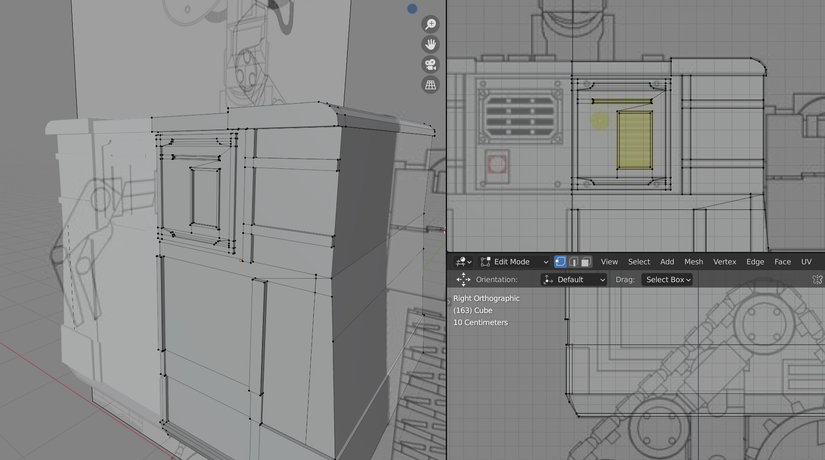Open the Edit Mode dropdown
The image size is (825, 460).
click(x=514, y=262)
